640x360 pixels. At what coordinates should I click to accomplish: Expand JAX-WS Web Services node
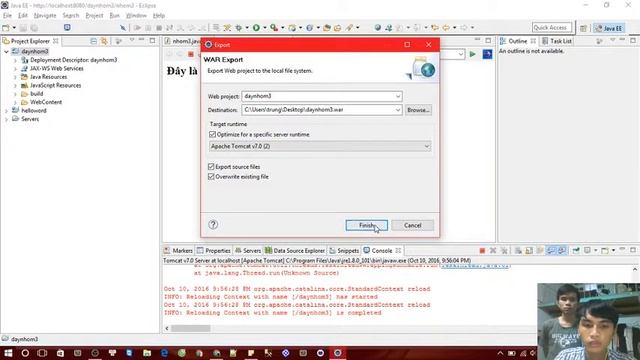pos(15,69)
